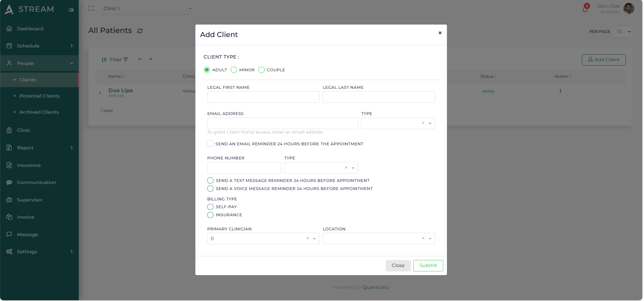Click the notification bell icon
Image resolution: width=644 pixels, height=301 pixels.
585,9
